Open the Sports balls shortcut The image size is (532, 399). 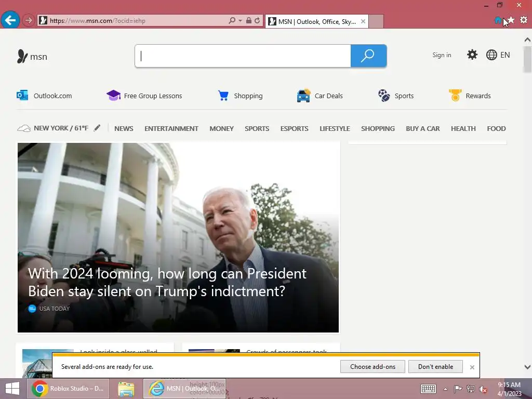(x=396, y=96)
